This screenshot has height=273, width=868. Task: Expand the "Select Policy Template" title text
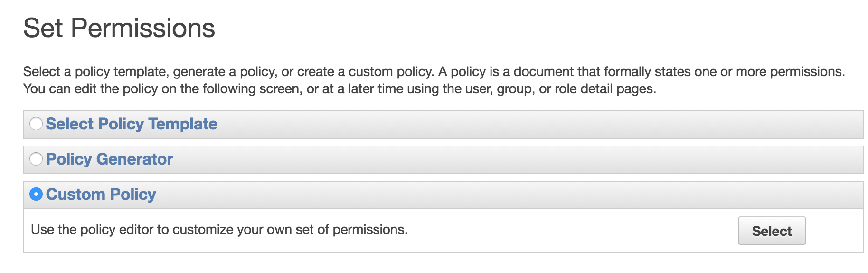pyautogui.click(x=132, y=124)
